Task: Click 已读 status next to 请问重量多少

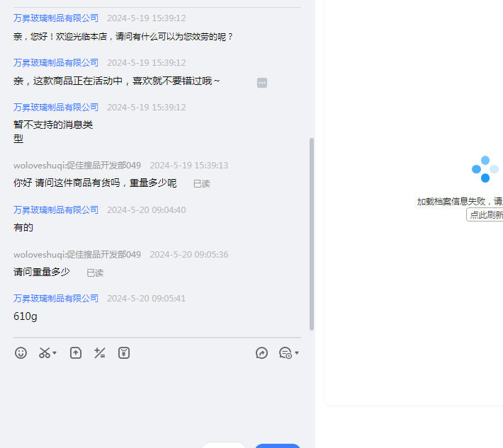Action: click(x=95, y=272)
